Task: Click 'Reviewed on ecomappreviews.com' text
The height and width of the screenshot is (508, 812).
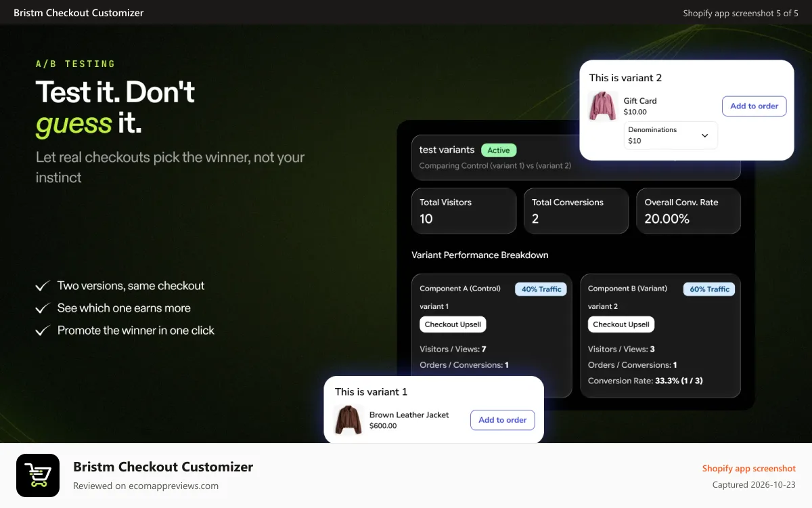Action: [x=145, y=486]
